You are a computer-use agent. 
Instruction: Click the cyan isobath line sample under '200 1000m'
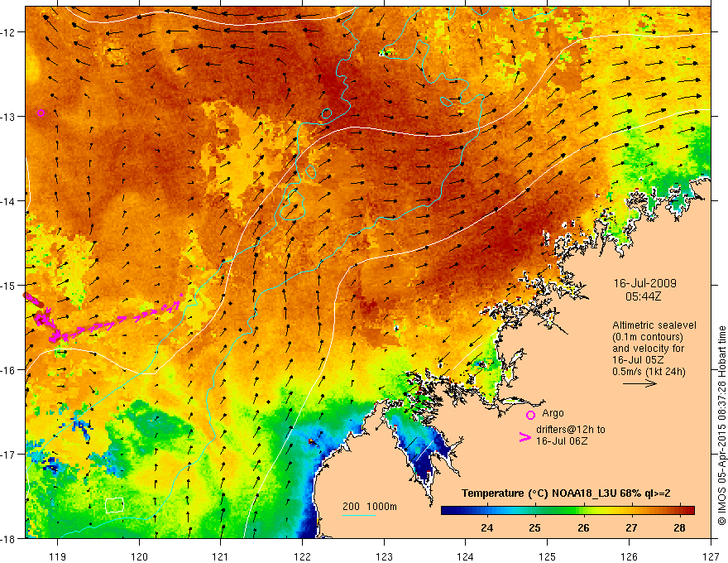(359, 515)
